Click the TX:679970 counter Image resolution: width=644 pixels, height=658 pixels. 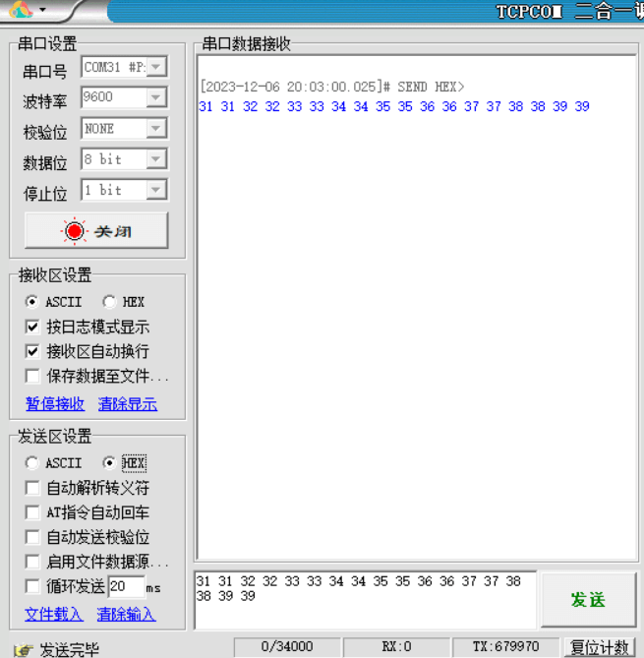click(506, 646)
